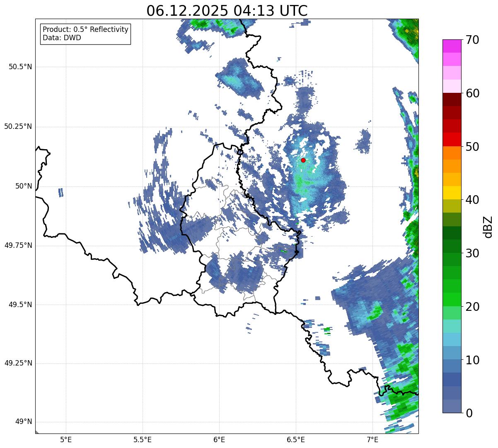This screenshot has width=498, height=448.
Task: Click the 49.5°N latitude label
Action: (x=20, y=305)
